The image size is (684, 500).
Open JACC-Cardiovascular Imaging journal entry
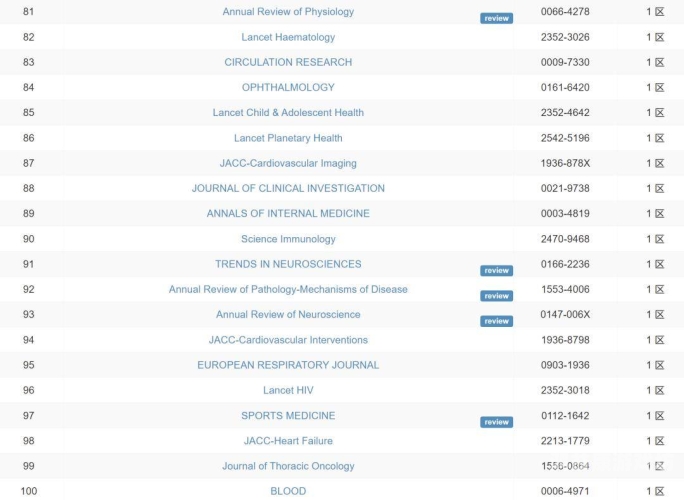click(x=288, y=163)
